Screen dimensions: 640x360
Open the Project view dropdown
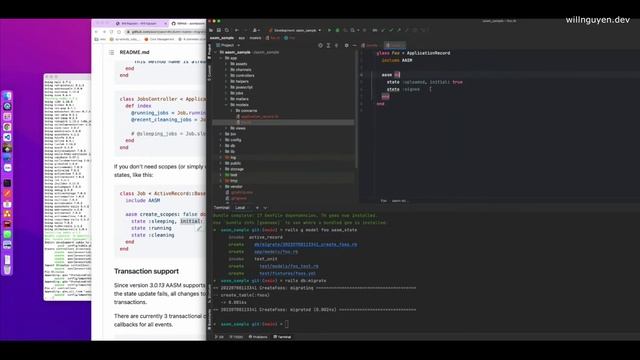click(228, 45)
